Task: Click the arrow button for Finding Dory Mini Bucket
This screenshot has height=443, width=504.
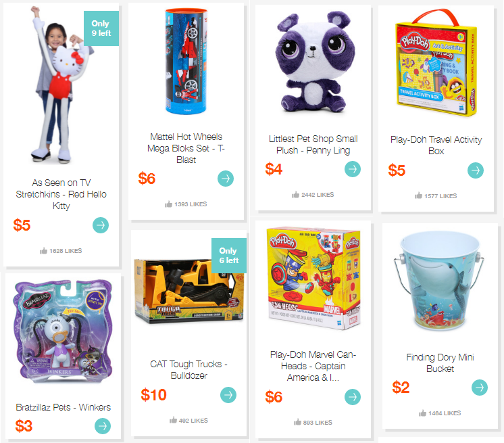Action: tap(480, 388)
